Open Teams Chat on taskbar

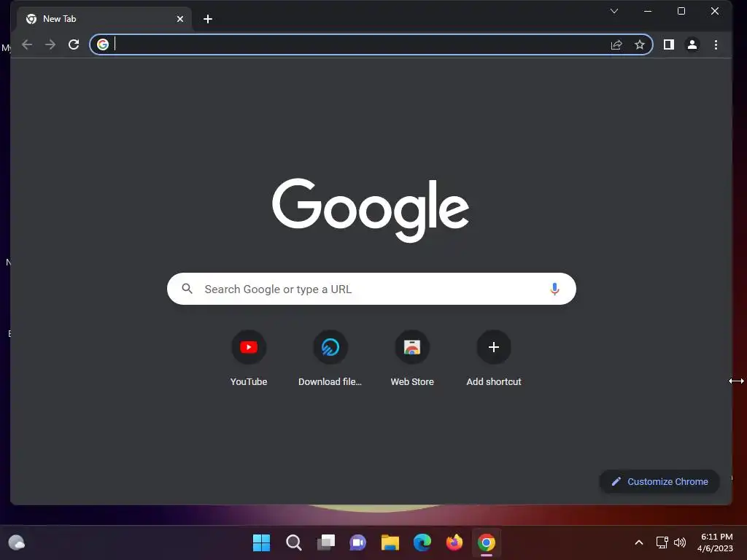point(357,542)
